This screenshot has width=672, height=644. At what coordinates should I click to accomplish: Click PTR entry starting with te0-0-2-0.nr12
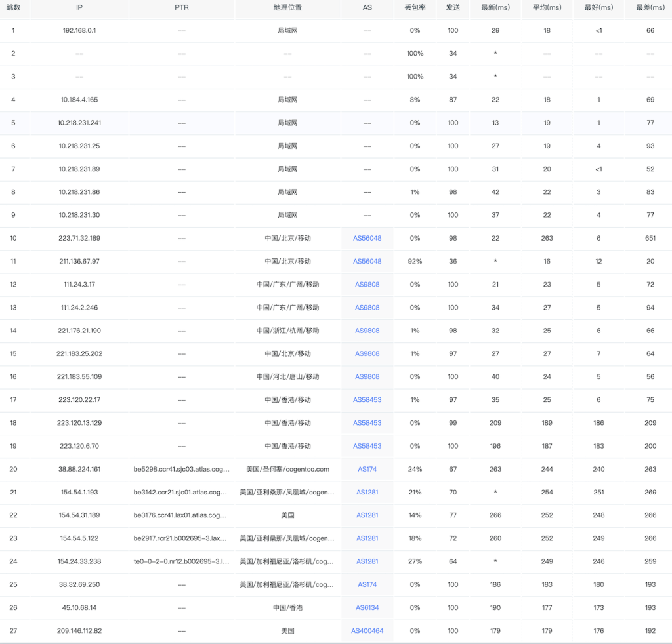[x=181, y=561]
